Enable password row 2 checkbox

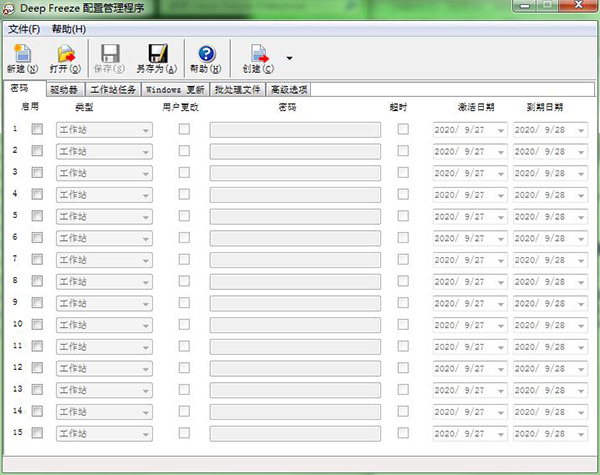tap(37, 151)
